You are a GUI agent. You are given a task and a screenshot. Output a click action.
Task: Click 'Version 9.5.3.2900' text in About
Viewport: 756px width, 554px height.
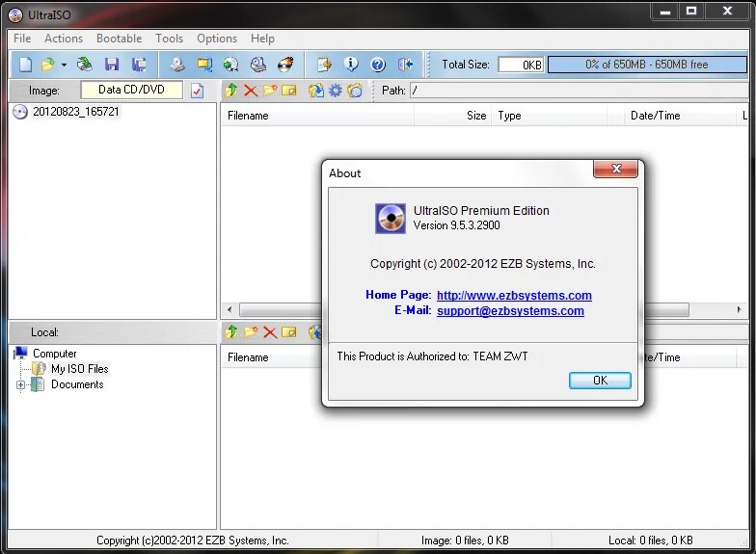click(x=457, y=225)
